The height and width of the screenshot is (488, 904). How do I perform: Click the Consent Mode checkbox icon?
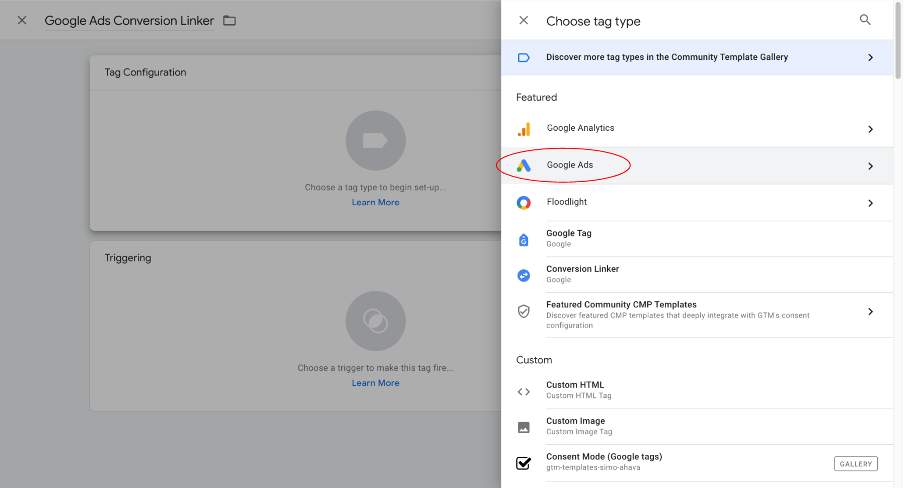tap(524, 463)
